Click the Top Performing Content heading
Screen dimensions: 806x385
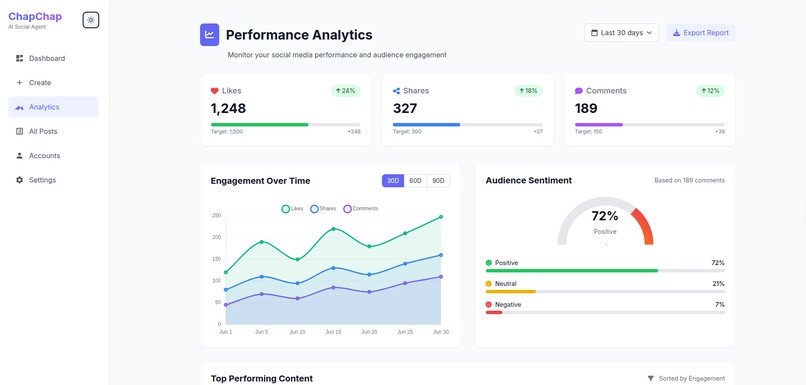pyautogui.click(x=262, y=378)
